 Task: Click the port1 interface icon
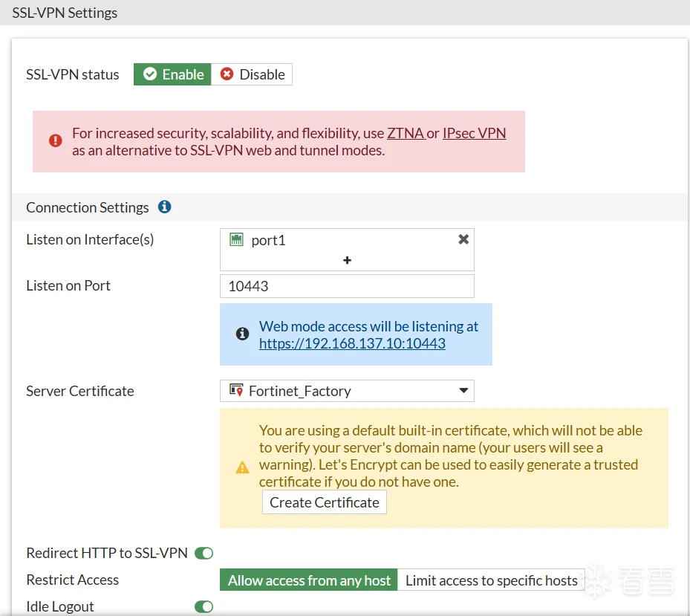(x=236, y=240)
